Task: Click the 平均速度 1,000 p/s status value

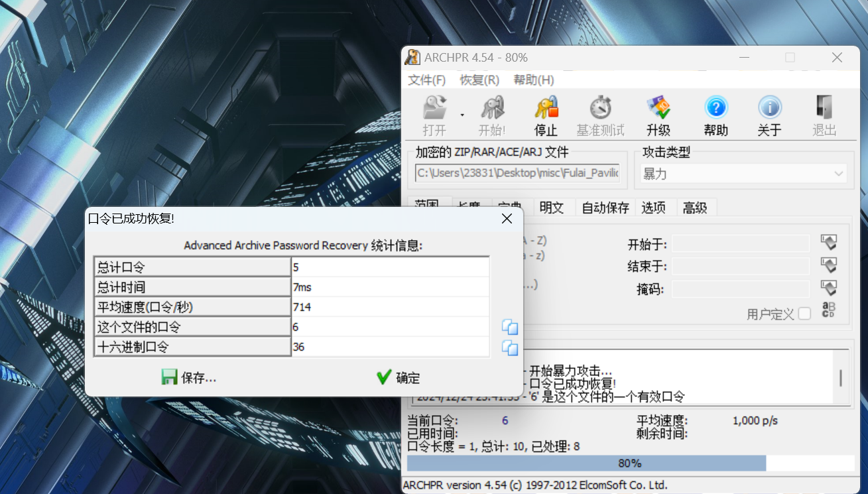Action: click(x=755, y=420)
